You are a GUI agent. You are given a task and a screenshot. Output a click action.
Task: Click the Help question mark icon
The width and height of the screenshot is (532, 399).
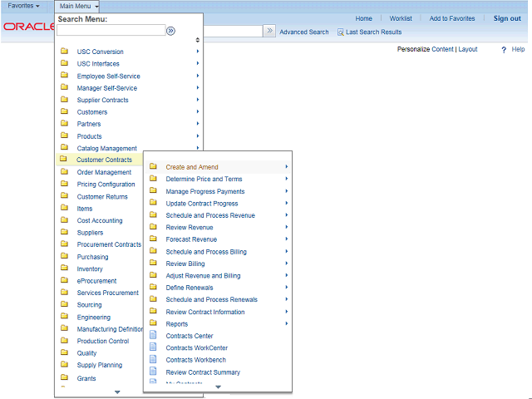504,50
